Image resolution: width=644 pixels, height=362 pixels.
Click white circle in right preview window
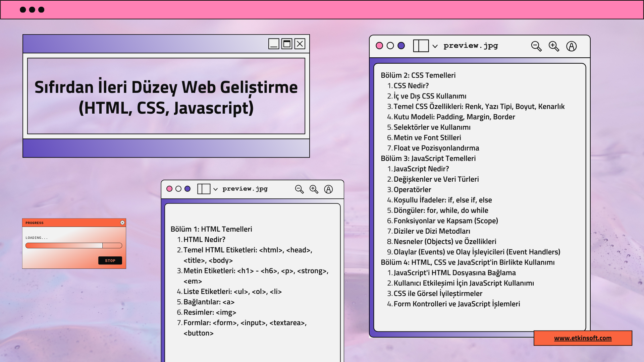(x=390, y=46)
